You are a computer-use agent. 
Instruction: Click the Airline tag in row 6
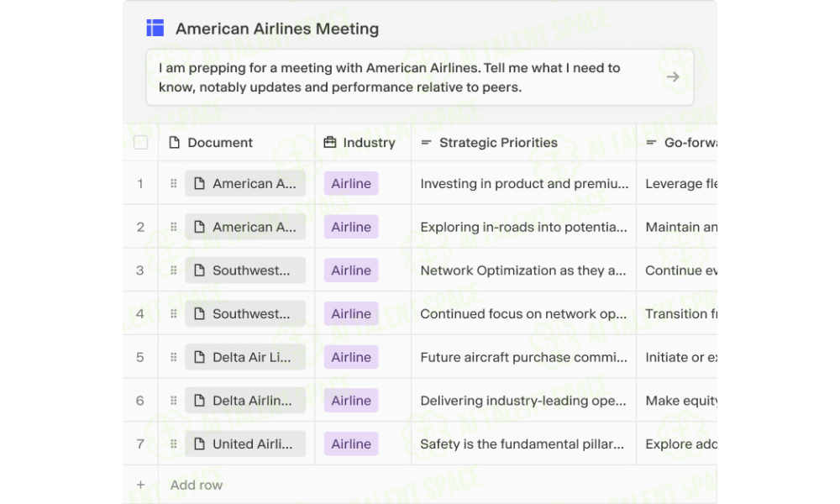coord(351,400)
